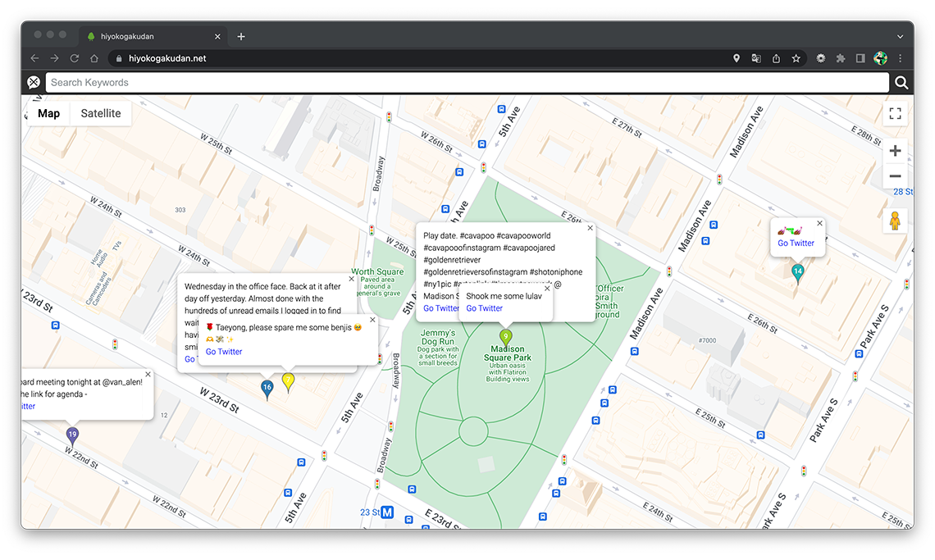Zoom out the map with minus button
Image resolution: width=935 pixels, height=560 pixels.
895,176
